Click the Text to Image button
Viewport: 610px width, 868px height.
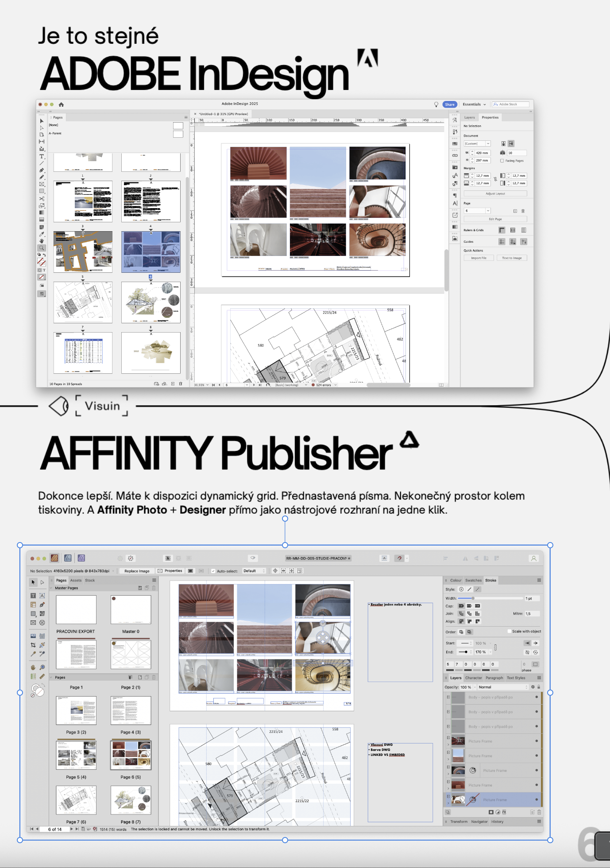(512, 258)
